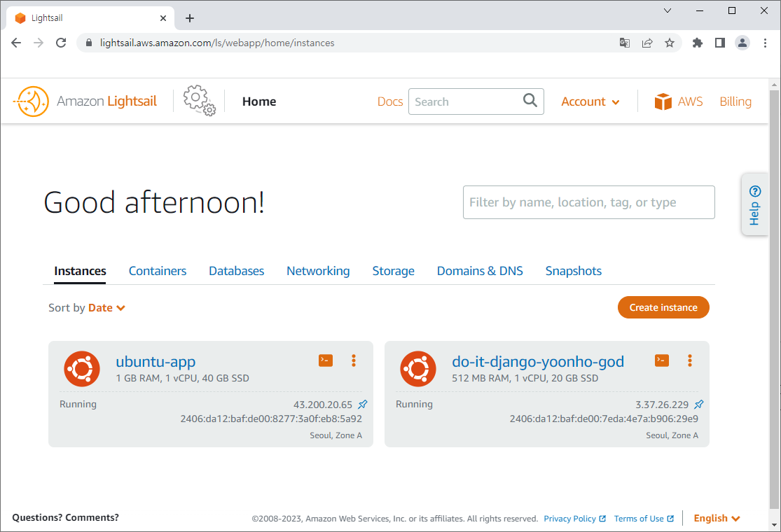Open the tab search chevron in the title bar

coord(668,10)
